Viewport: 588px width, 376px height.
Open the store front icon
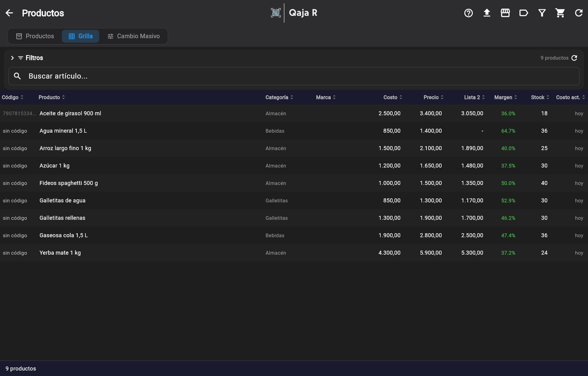point(505,13)
